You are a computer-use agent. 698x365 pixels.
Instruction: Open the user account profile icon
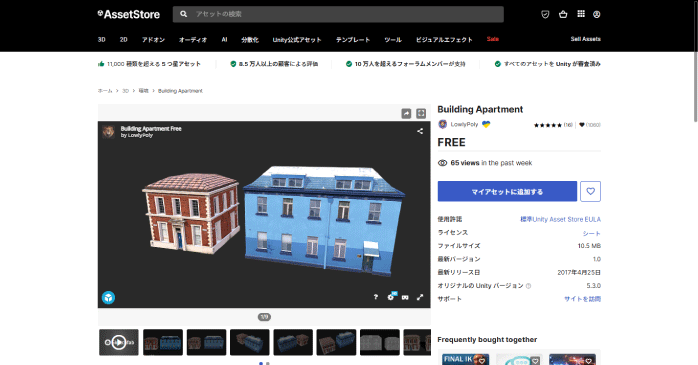pyautogui.click(x=597, y=14)
